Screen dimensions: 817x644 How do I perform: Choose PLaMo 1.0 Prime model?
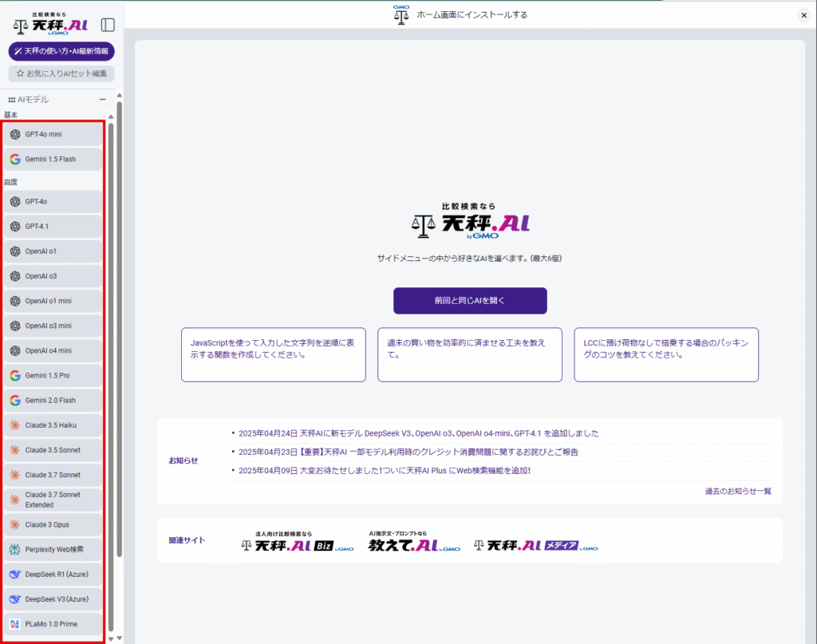pos(53,624)
